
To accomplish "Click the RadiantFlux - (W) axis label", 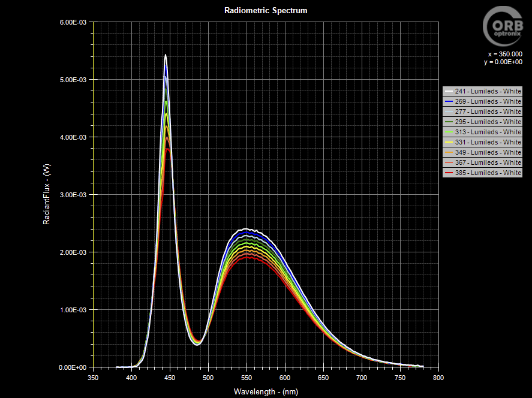I will pos(46,194).
